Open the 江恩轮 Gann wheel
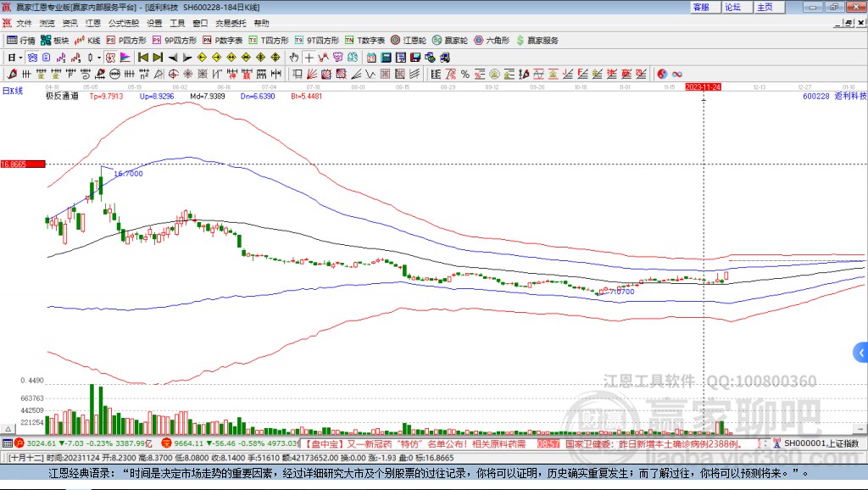Image resolution: width=868 pixels, height=490 pixels. (408, 41)
